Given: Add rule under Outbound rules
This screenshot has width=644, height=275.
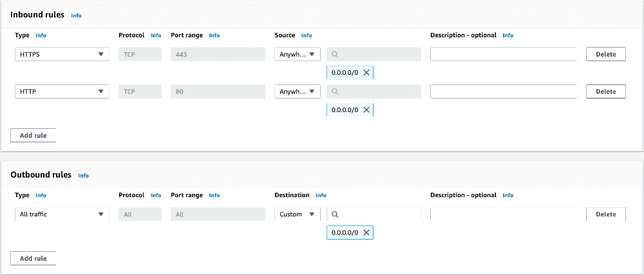Looking at the screenshot, I should [33, 258].
